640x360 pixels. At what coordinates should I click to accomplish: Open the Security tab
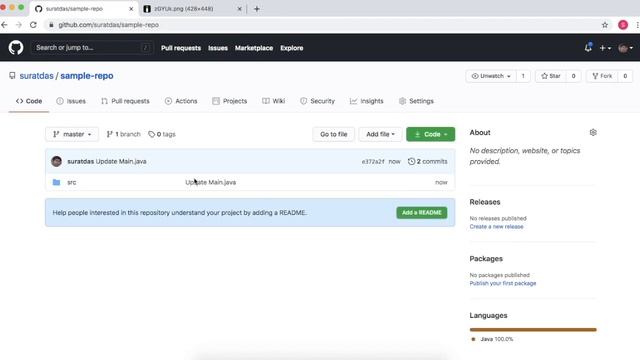[x=317, y=101]
